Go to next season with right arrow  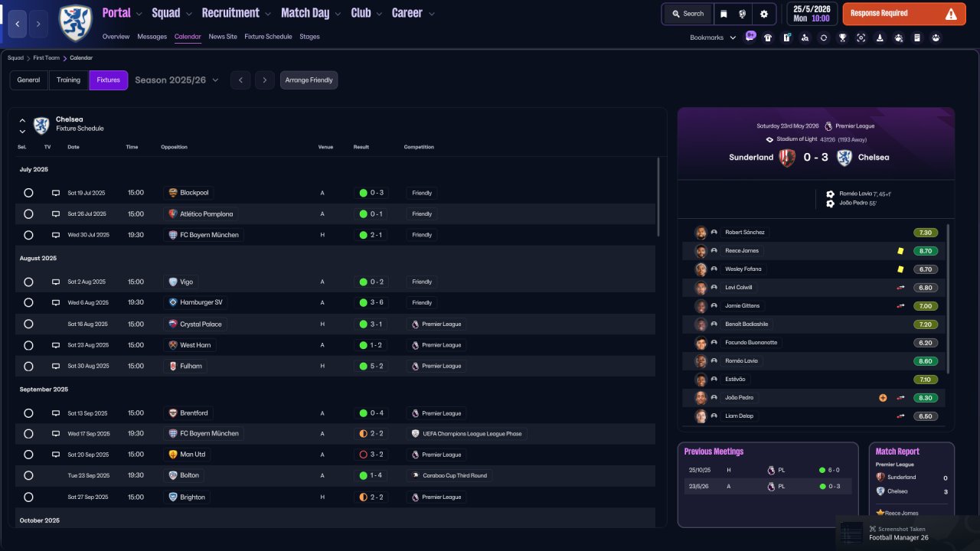265,80
